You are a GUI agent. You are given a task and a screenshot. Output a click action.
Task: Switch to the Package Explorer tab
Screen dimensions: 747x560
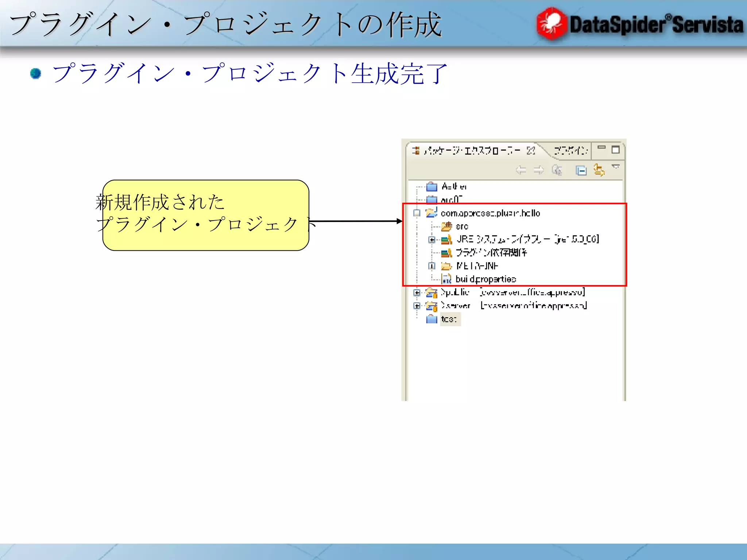[x=472, y=151]
